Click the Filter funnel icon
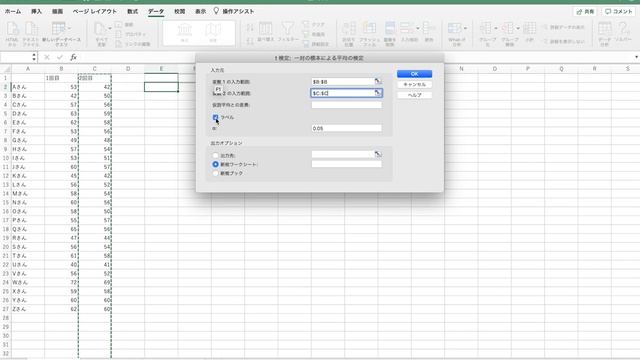Viewport: 640px width, 360px height. tap(287, 29)
